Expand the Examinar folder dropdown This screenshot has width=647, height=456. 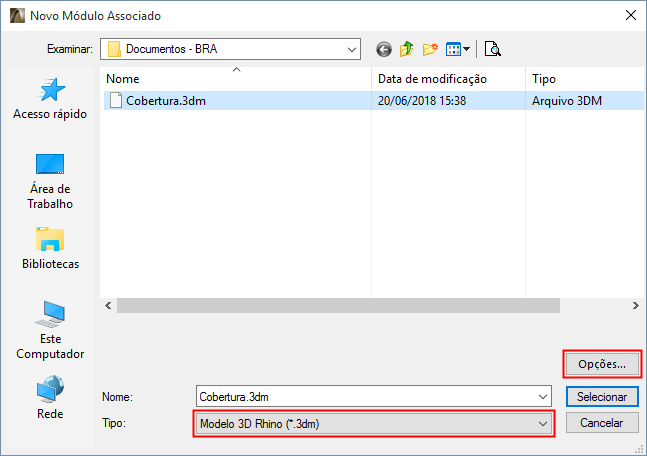coord(352,50)
